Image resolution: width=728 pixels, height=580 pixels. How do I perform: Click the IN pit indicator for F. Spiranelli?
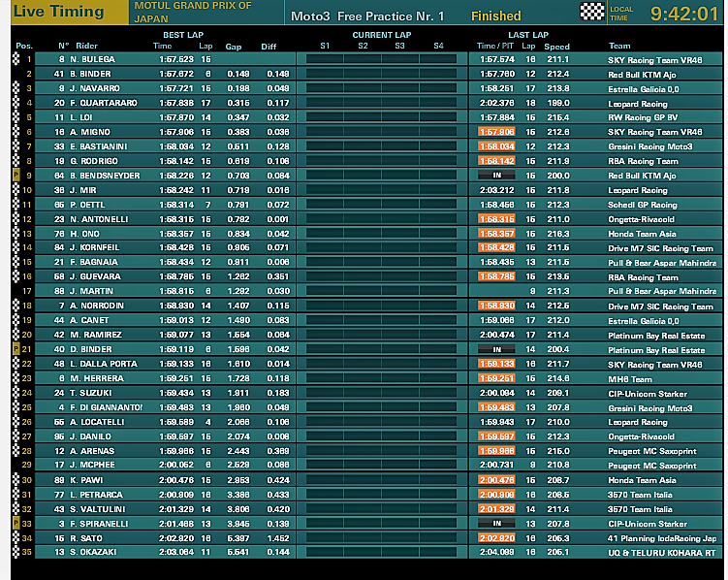coord(496,524)
